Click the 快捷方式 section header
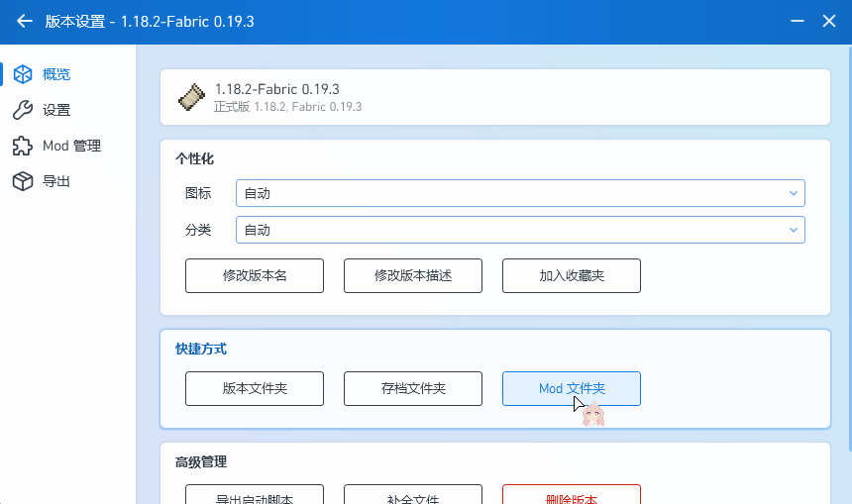Screen dimensions: 852x504 coord(201,350)
